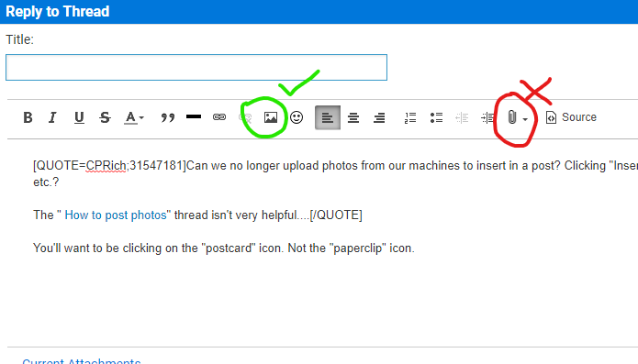
Task: Click the decrease indent icon
Action: coord(462,117)
